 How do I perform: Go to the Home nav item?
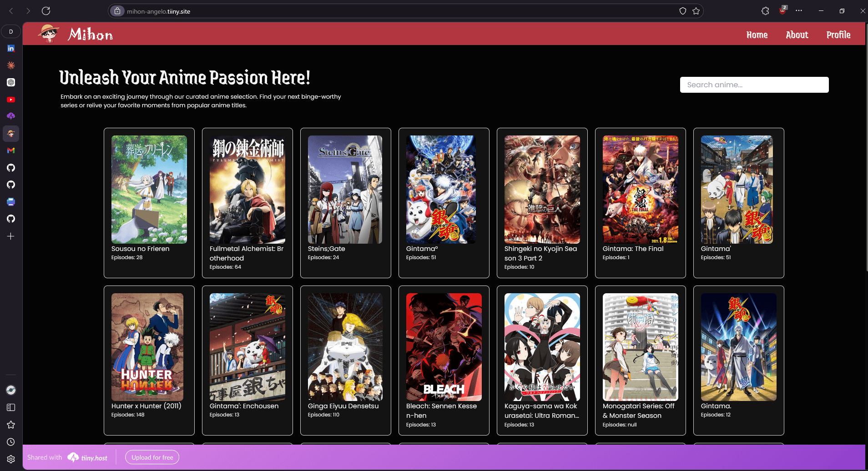[757, 35]
